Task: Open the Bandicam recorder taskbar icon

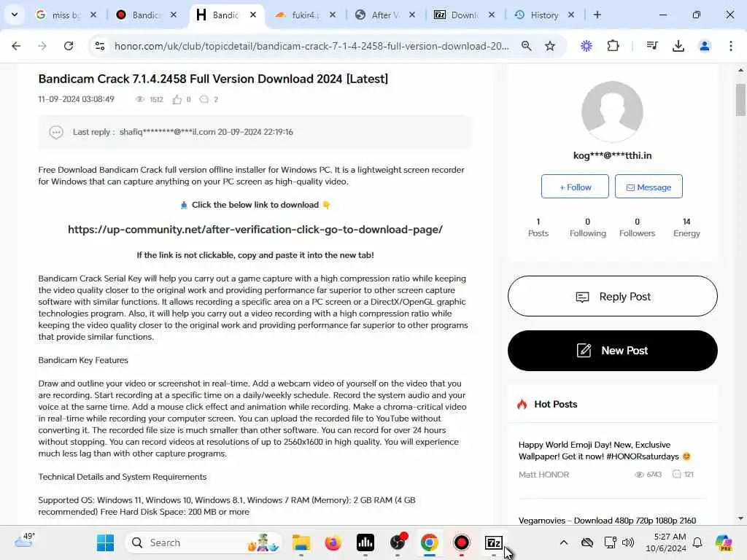Action: point(461,542)
